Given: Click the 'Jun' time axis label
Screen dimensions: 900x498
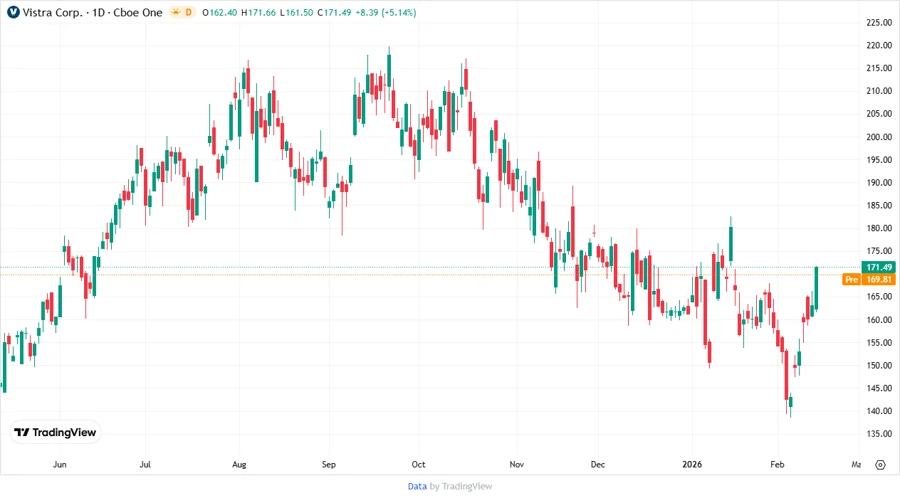Looking at the screenshot, I should [x=60, y=464].
